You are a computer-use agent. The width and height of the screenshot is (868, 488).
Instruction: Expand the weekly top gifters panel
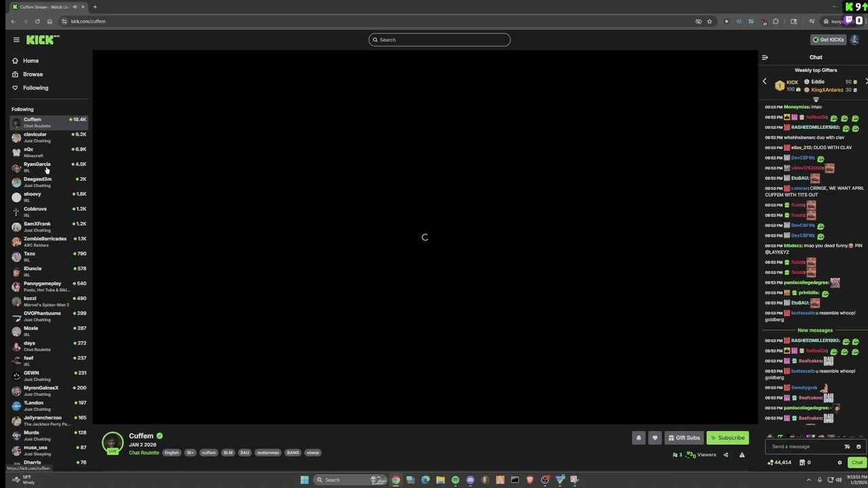tap(816, 99)
